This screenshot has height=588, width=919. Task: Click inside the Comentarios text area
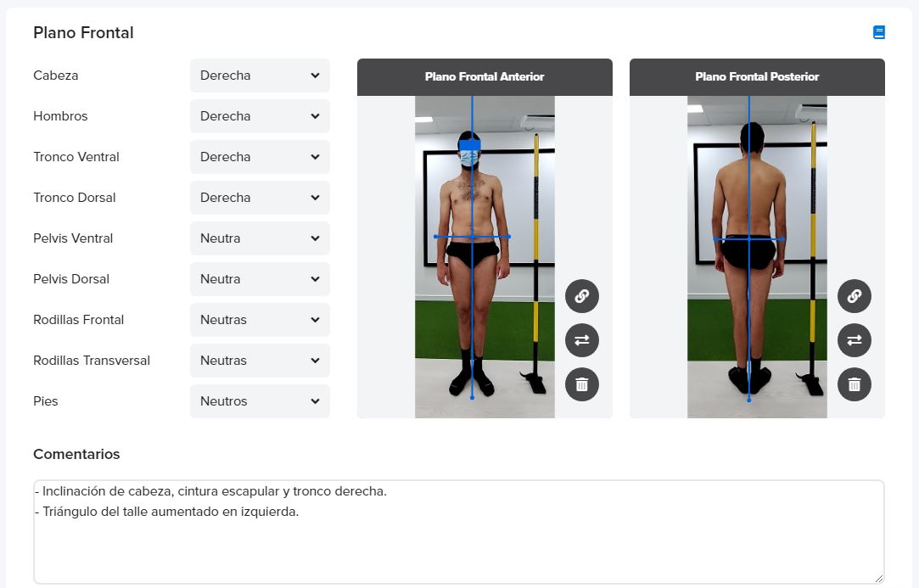pos(459,532)
